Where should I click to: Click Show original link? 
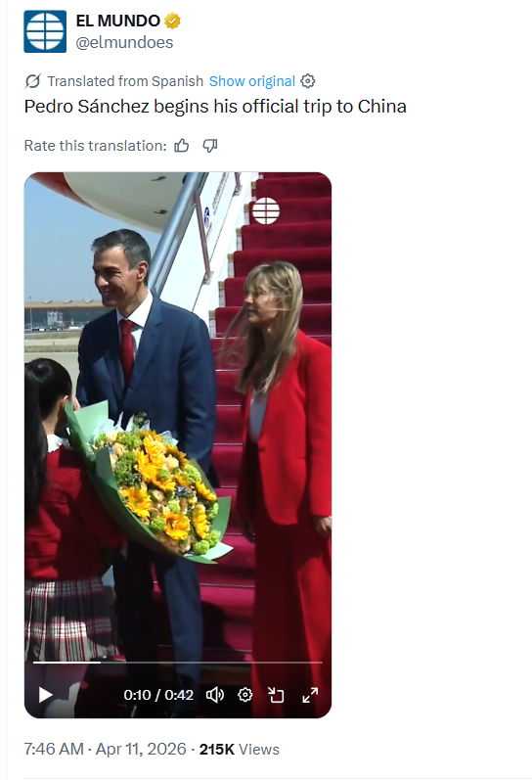click(x=252, y=81)
